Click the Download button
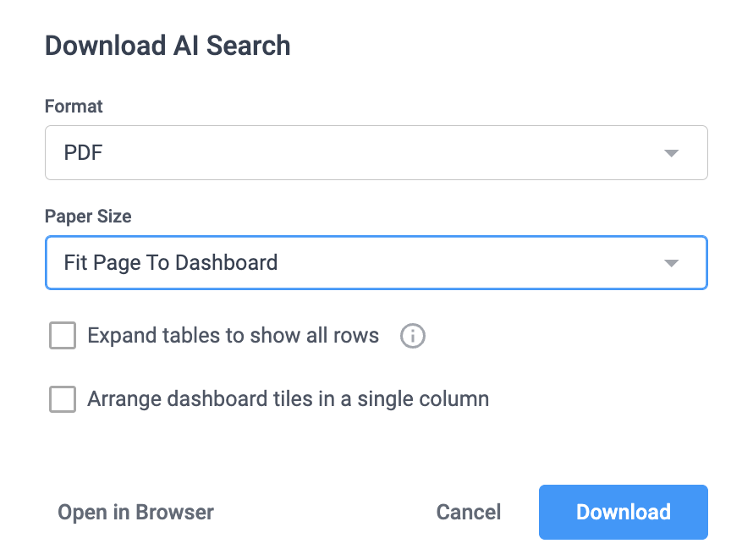 point(624,512)
